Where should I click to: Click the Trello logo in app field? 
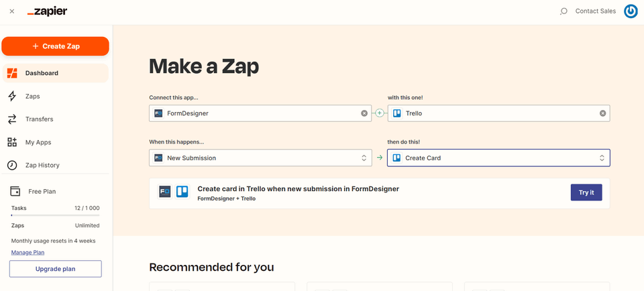coord(396,113)
